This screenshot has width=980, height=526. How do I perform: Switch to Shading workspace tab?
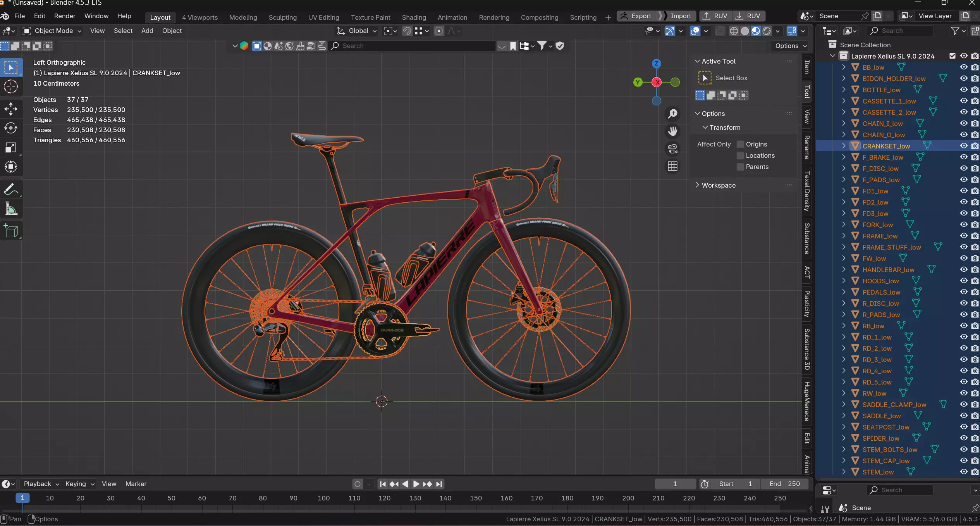pyautogui.click(x=414, y=17)
